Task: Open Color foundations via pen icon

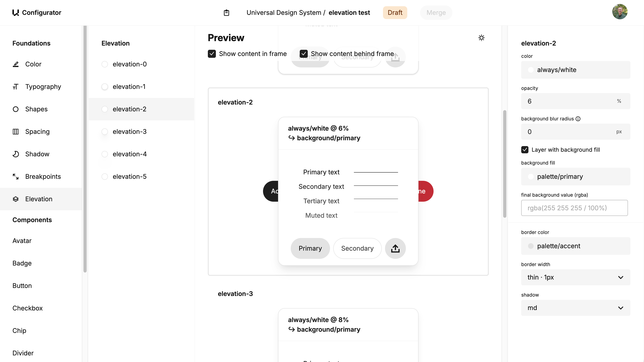Action: click(x=15, y=64)
